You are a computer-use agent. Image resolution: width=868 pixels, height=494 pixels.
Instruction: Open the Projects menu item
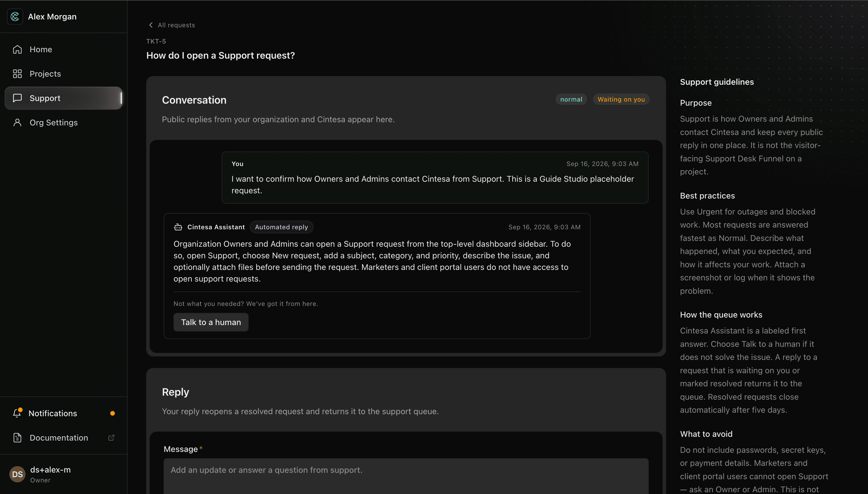(x=64, y=74)
